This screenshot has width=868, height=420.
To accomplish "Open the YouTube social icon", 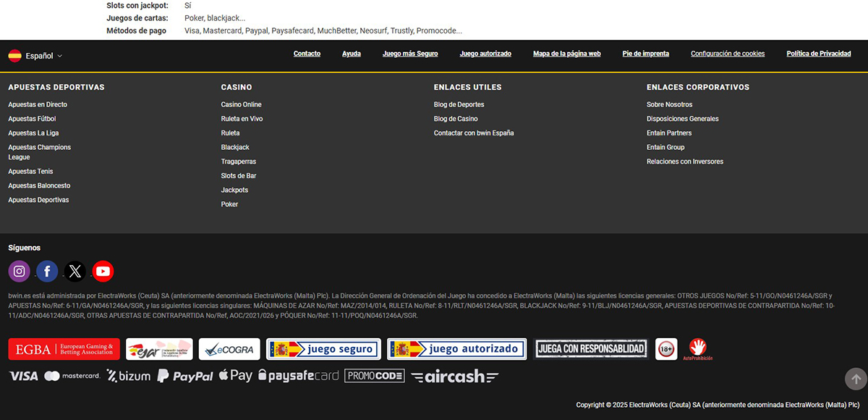I will click(x=103, y=272).
